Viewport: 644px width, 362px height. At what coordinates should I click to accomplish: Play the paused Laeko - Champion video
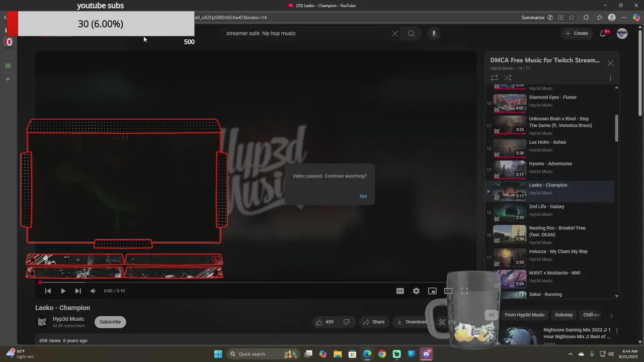pos(63,291)
